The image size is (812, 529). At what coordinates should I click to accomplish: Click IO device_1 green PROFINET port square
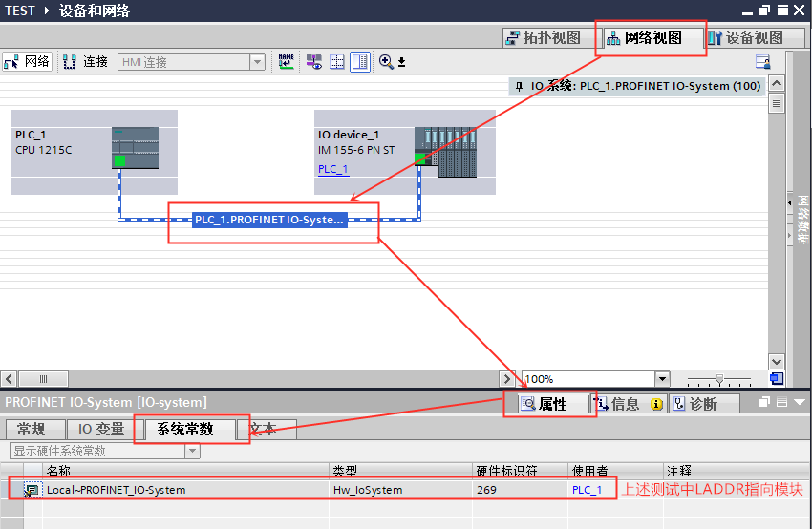(x=420, y=159)
